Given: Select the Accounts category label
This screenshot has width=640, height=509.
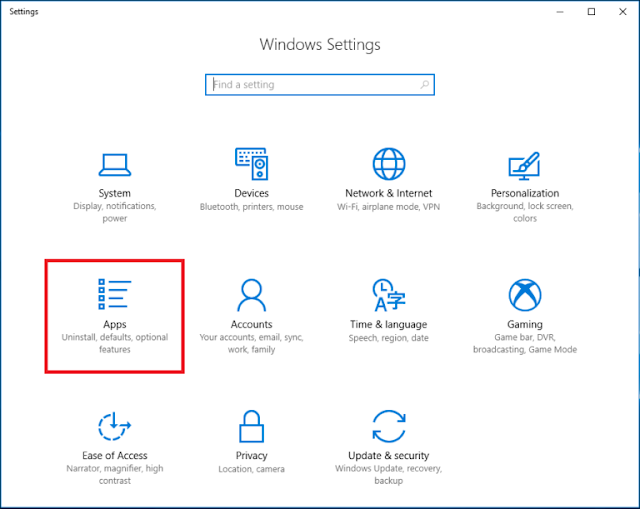Looking at the screenshot, I should (251, 325).
